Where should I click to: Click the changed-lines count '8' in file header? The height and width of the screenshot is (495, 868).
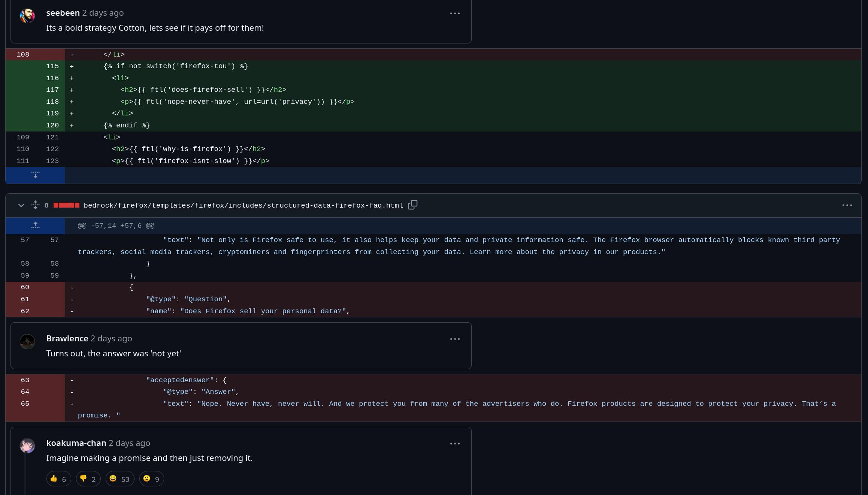[46, 205]
